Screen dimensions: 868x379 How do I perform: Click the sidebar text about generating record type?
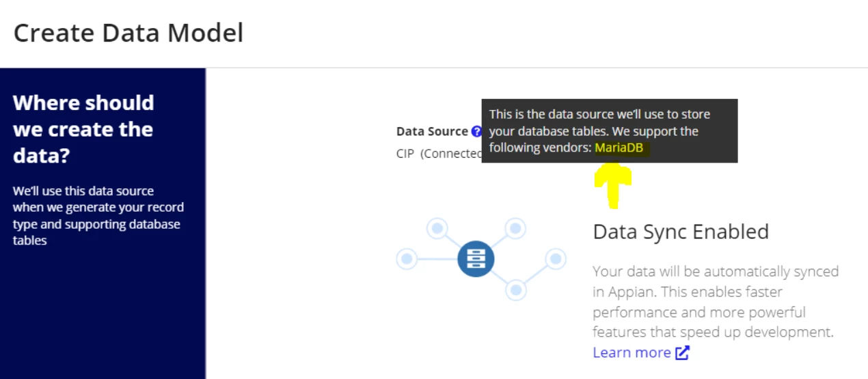coord(98,215)
